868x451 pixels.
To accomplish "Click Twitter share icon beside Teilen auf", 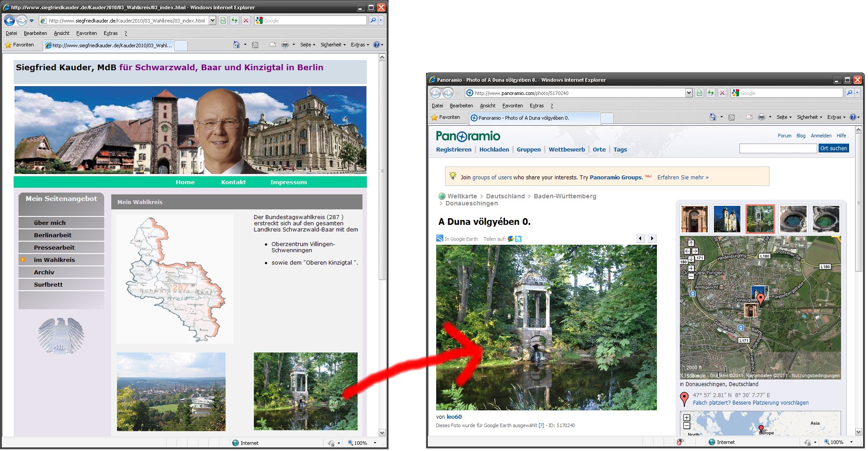I will [x=518, y=239].
